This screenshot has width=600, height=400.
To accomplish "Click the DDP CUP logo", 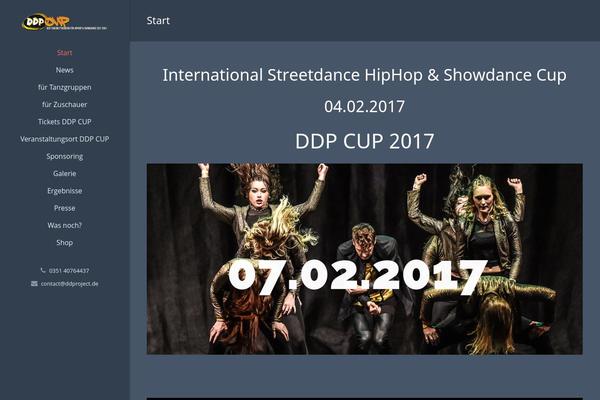I will (x=64, y=22).
